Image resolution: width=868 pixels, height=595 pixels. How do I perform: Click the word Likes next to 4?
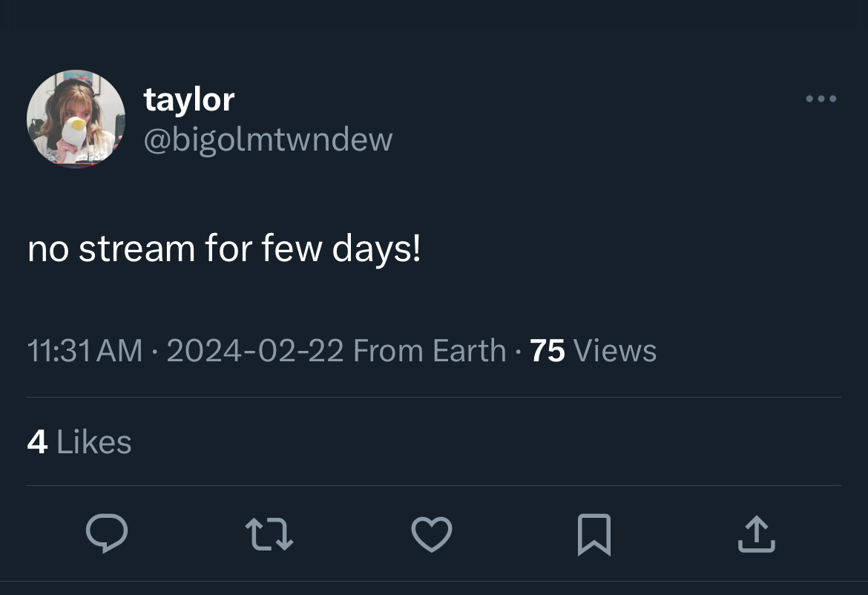pos(94,442)
